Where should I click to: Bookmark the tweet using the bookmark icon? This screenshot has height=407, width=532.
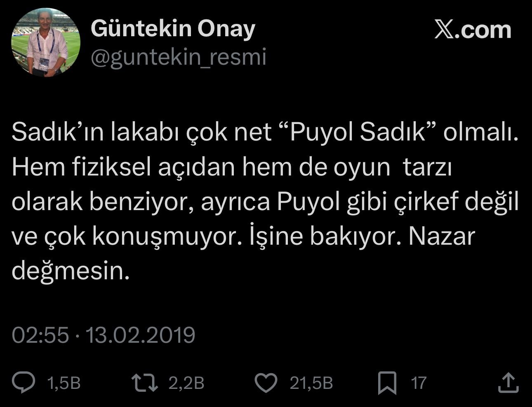[x=387, y=383]
